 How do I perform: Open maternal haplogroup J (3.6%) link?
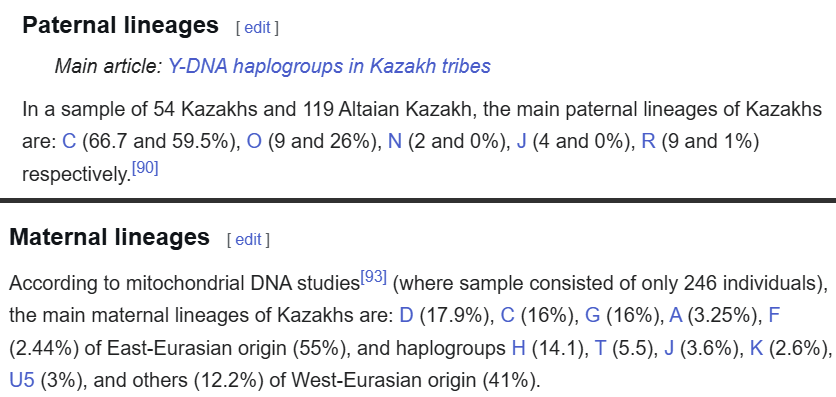coord(669,349)
